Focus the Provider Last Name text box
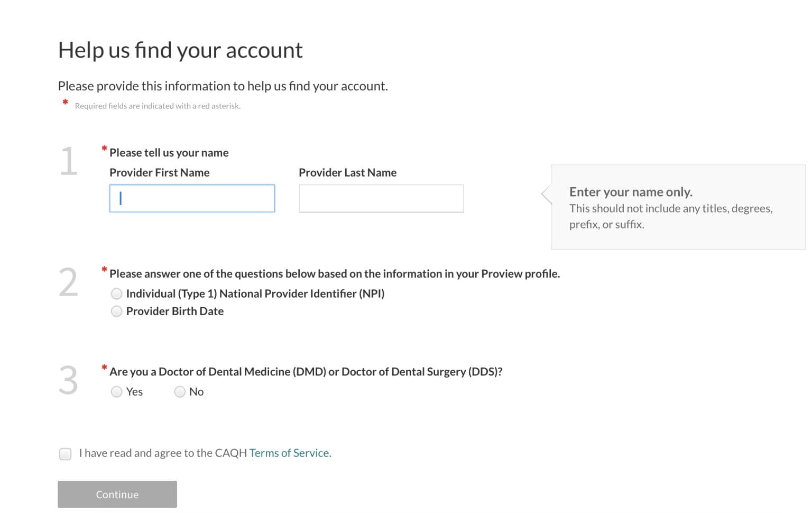Image resolution: width=812 pixels, height=513 pixels. (381, 198)
